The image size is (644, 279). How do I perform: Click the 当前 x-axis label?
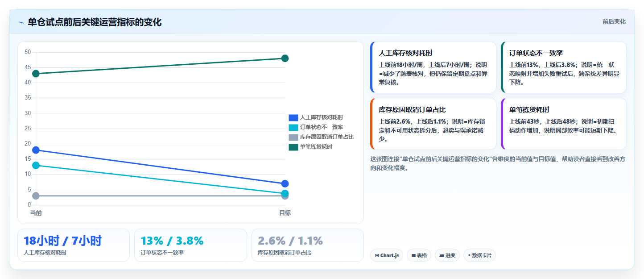pos(36,213)
